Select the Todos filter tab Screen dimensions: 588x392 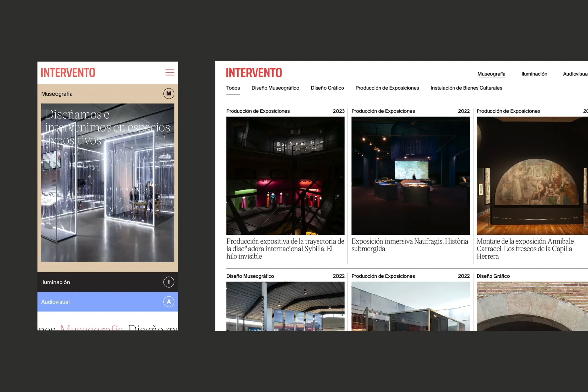coord(233,88)
